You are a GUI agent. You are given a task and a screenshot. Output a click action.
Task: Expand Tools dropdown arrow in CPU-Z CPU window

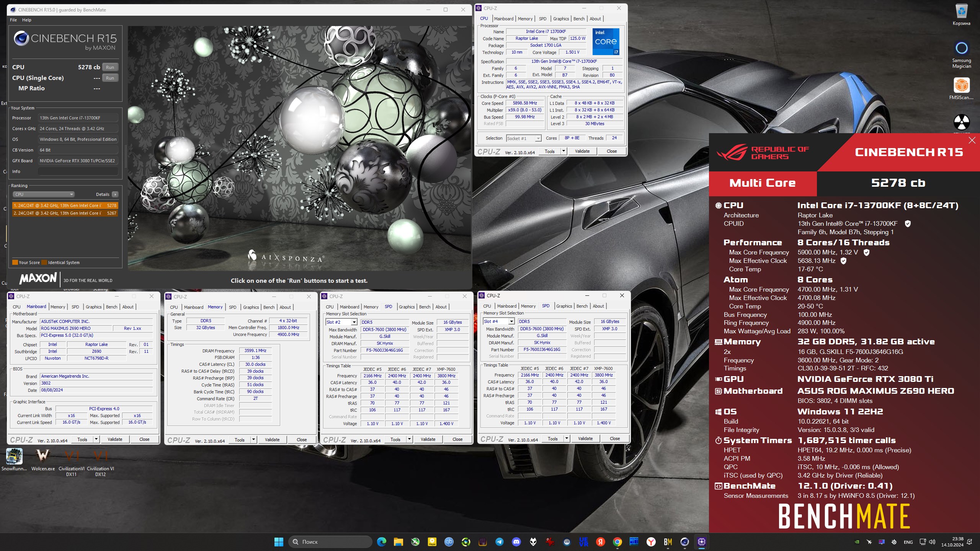(563, 151)
